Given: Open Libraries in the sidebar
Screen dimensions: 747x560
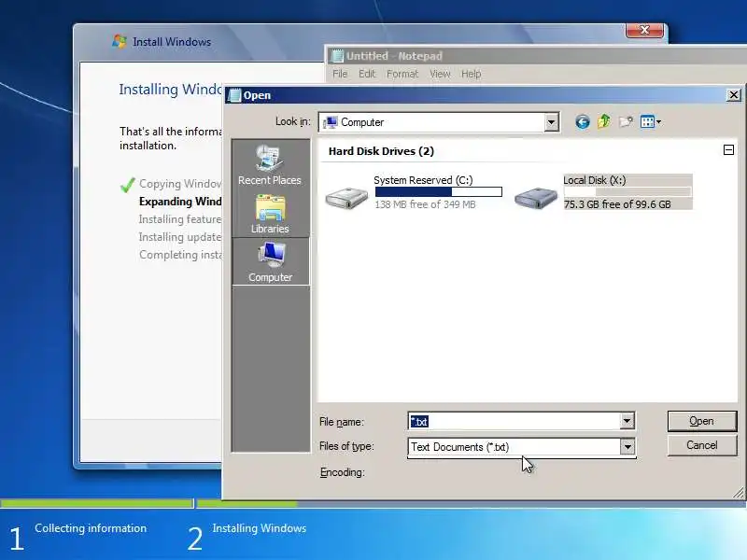Looking at the screenshot, I should (270, 215).
